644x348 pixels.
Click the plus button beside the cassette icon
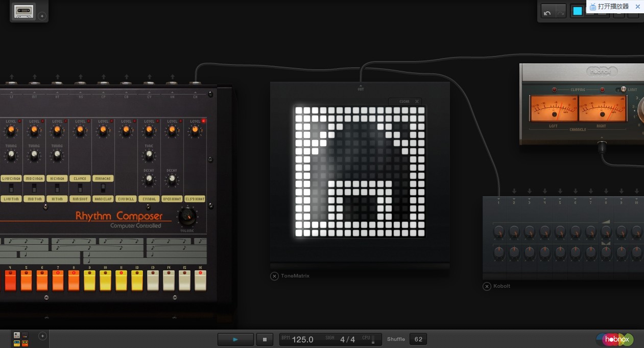42,16
